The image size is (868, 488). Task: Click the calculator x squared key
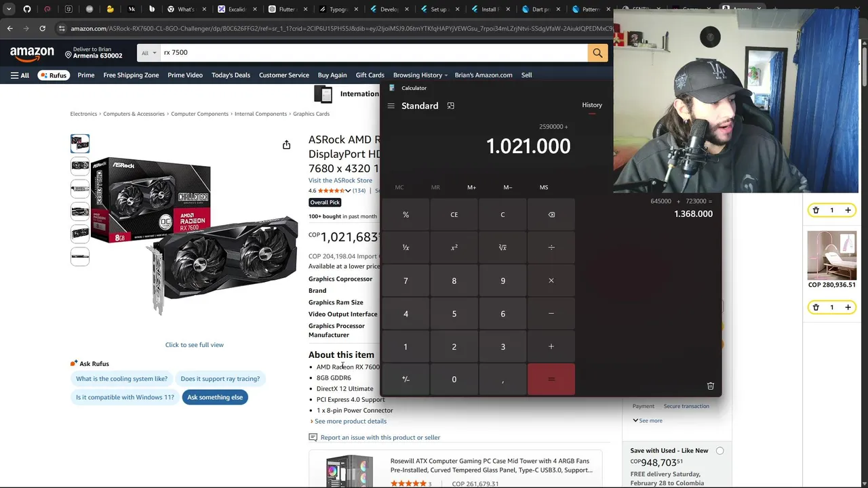coord(454,247)
